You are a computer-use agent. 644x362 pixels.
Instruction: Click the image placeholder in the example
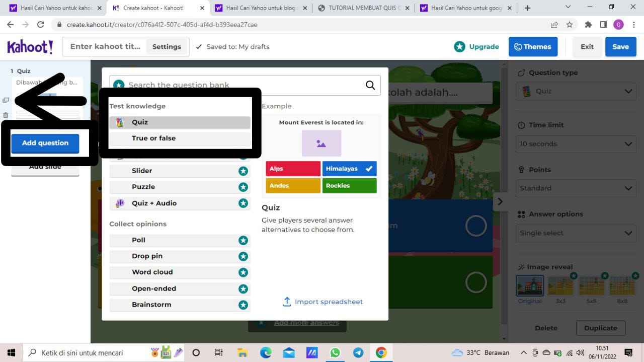pyautogui.click(x=321, y=143)
